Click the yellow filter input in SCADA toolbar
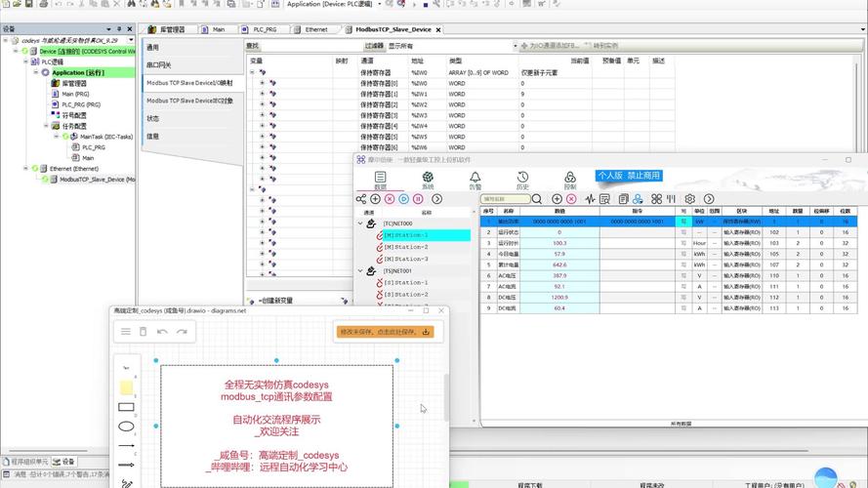 [x=505, y=199]
